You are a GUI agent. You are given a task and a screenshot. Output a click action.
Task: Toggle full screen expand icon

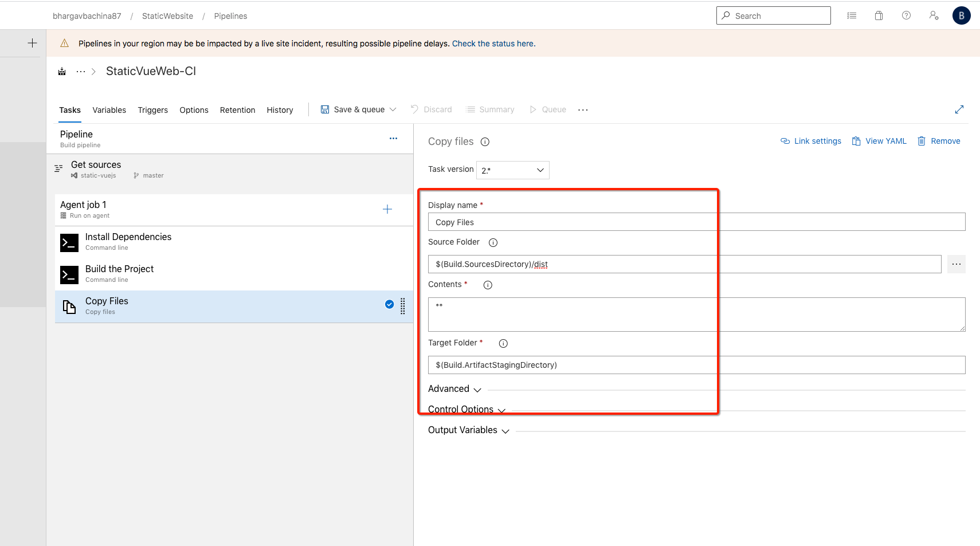click(x=959, y=109)
